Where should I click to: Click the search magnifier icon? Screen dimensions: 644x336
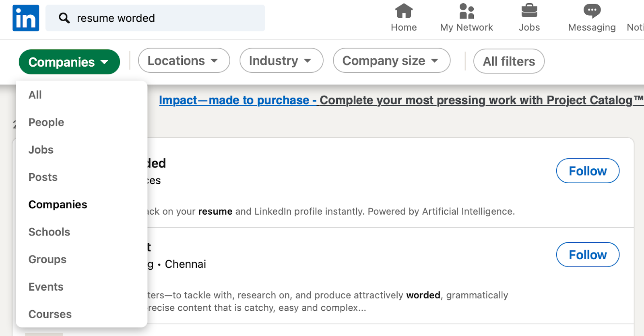[64, 18]
